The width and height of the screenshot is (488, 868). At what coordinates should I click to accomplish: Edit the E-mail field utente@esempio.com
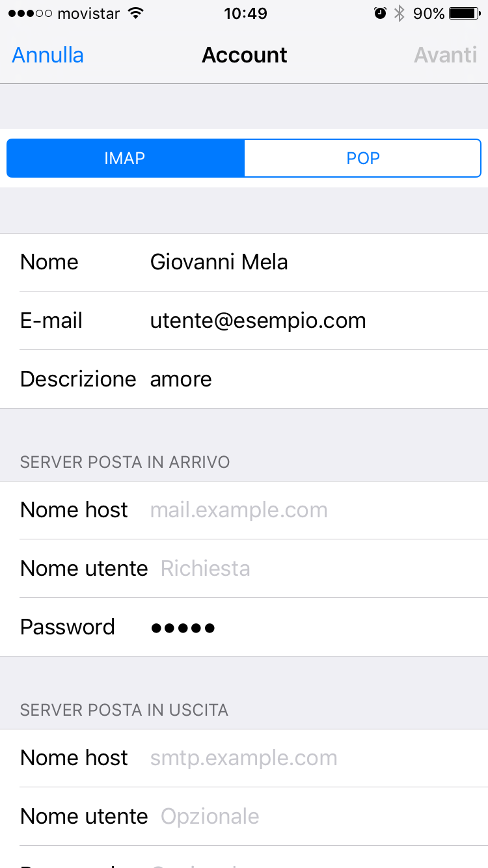[244, 321]
